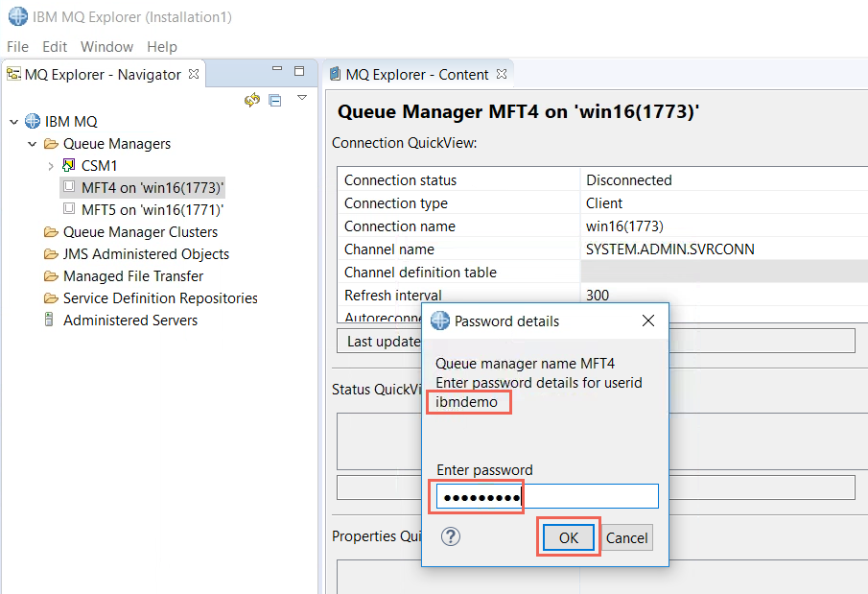Screen dimensions: 868x594
Task: Click the ibmdemo userid text
Action: pyautogui.click(x=466, y=402)
